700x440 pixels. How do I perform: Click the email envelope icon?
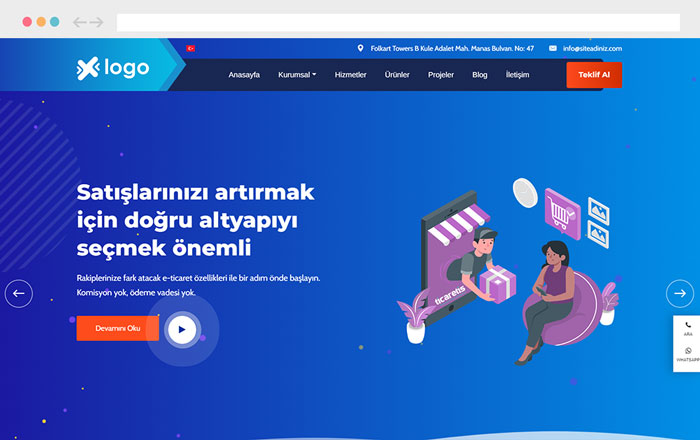point(553,48)
